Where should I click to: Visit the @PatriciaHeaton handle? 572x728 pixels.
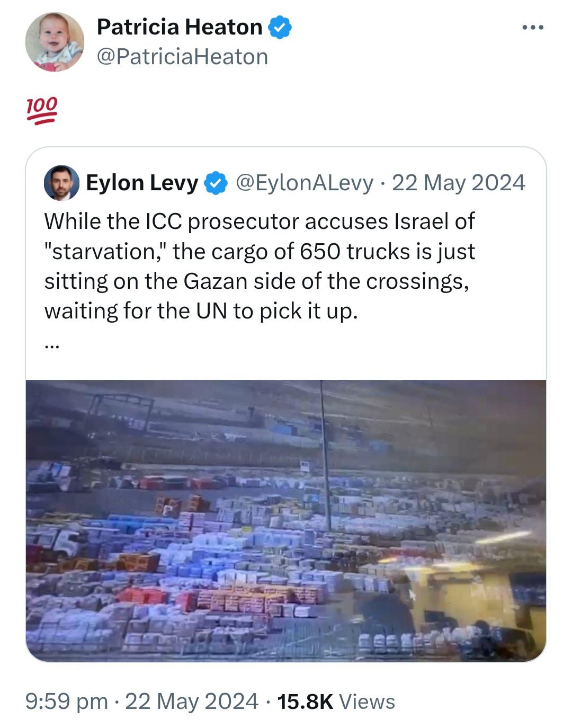tap(182, 57)
